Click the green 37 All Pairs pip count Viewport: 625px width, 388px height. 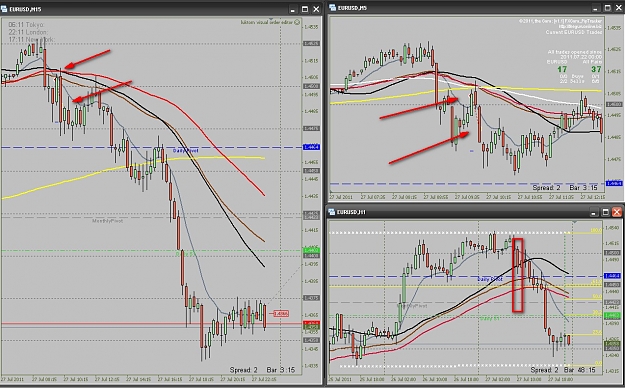tap(596, 69)
